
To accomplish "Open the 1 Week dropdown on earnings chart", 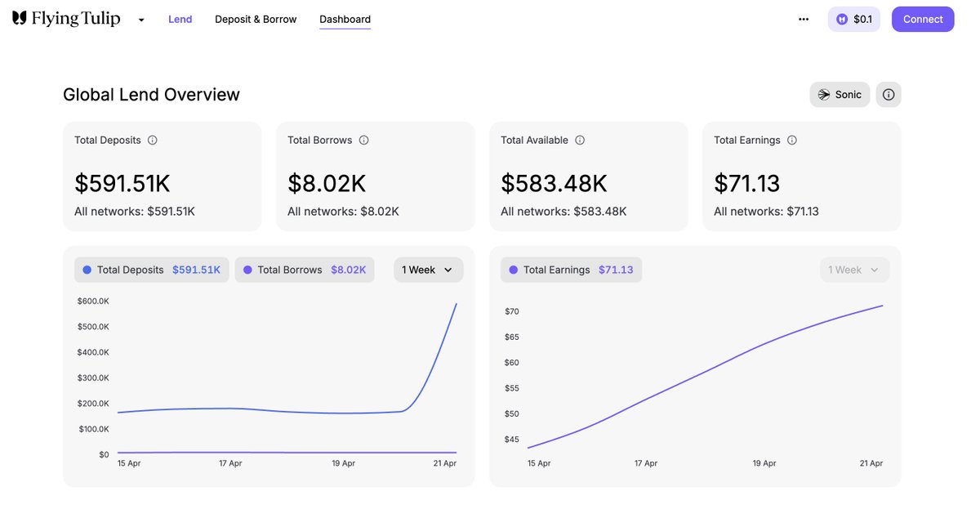I will 854,270.
